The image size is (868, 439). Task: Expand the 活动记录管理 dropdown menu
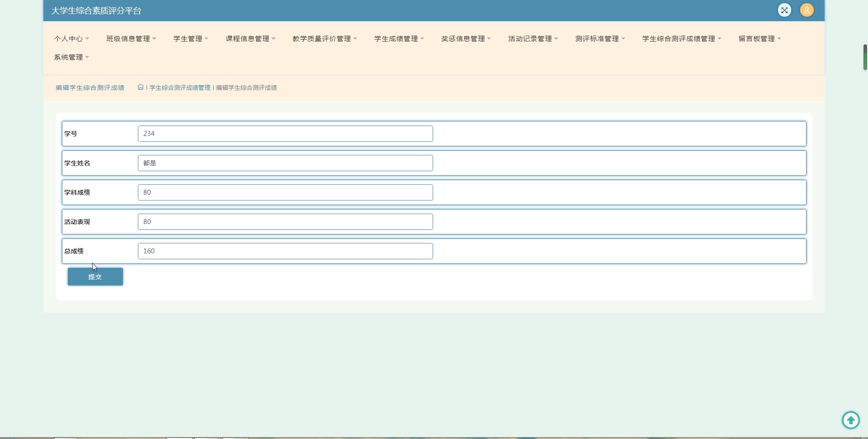coord(533,39)
